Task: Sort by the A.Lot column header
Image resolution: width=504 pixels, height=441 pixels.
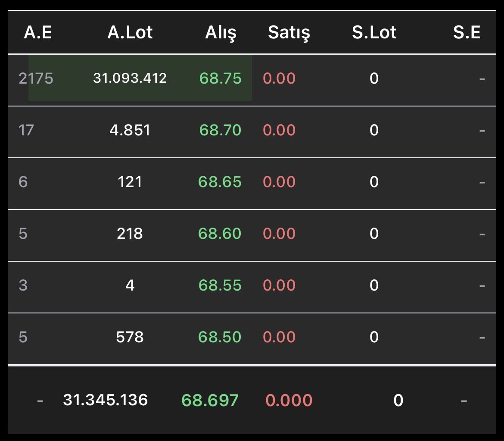Action: tap(130, 33)
